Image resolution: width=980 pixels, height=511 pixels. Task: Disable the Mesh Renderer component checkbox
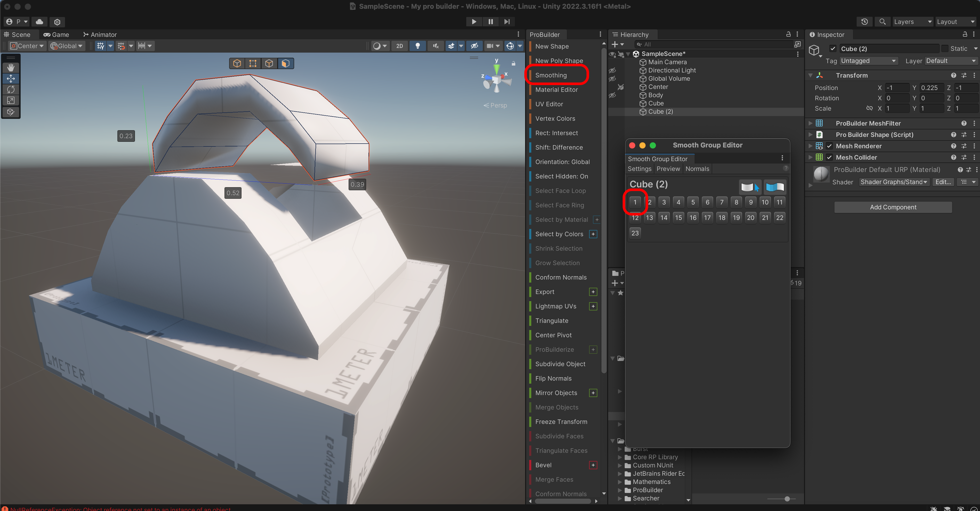829,146
